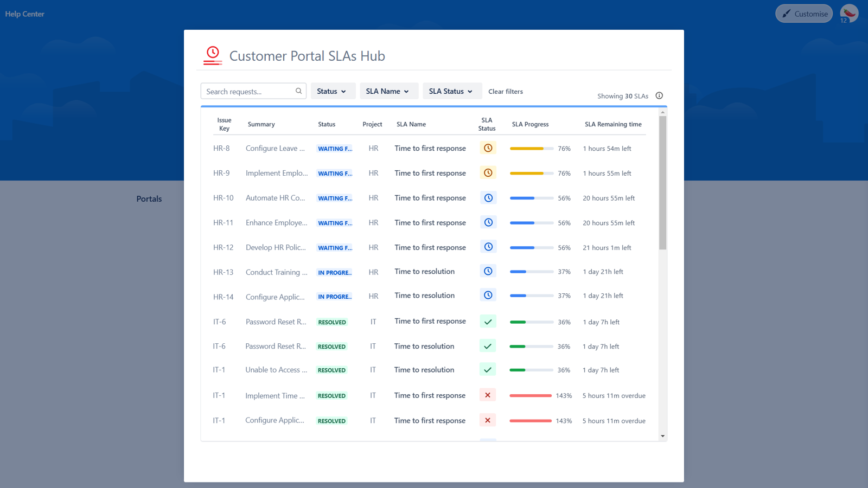Expand the SLA Status filter dropdown

tap(451, 91)
